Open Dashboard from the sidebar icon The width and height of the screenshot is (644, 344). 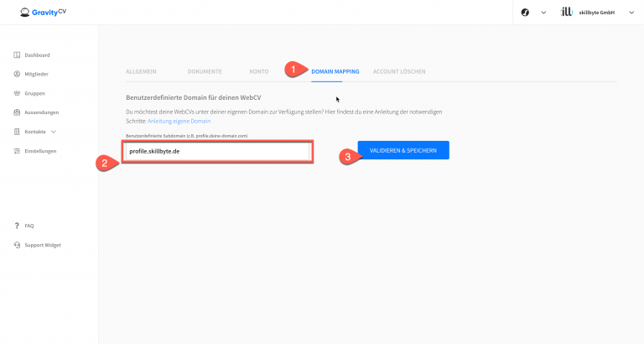17,55
